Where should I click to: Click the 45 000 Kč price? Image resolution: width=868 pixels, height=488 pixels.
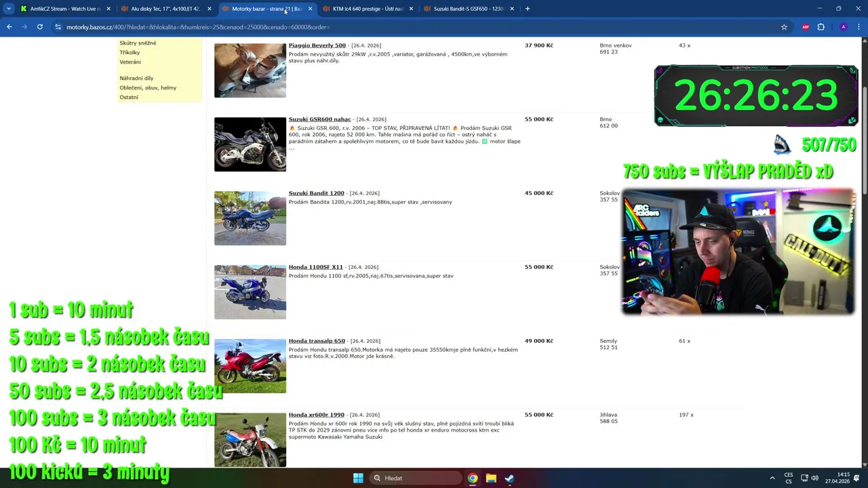point(538,193)
